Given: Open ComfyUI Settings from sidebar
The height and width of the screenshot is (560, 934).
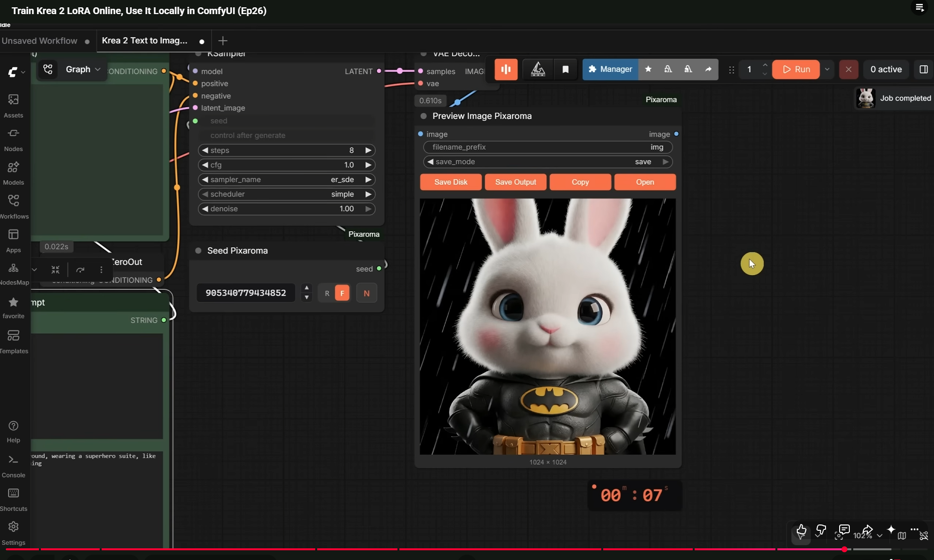Looking at the screenshot, I should [x=13, y=533].
